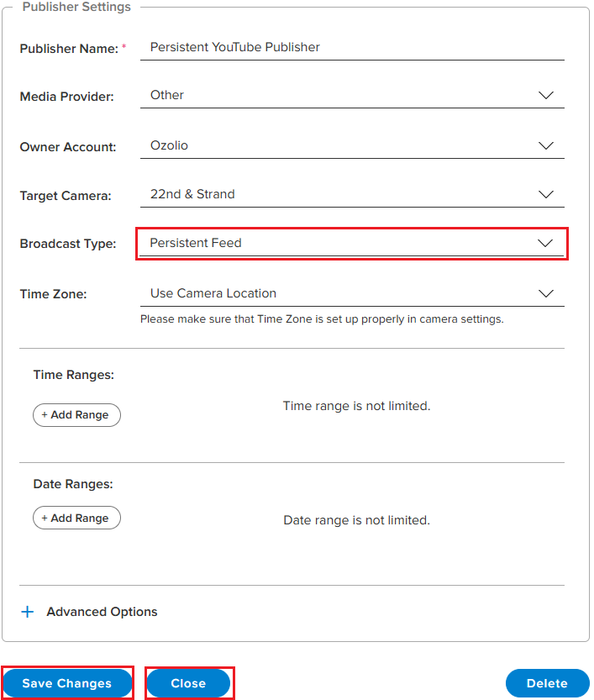
Task: Open the Media Provider dropdown
Action: click(x=351, y=95)
